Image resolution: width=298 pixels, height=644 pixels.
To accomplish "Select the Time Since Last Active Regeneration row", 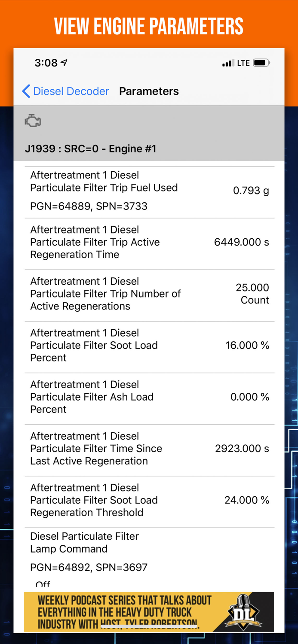I will pos(149,448).
